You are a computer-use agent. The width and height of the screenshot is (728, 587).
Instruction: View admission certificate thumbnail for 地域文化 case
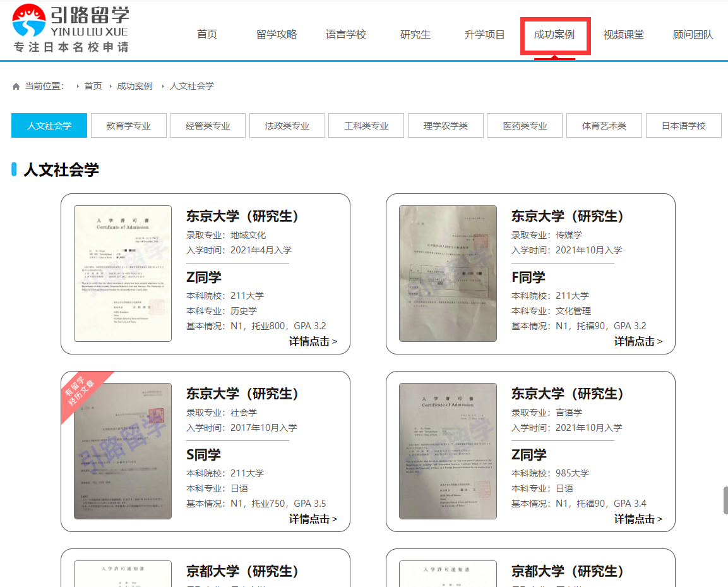tap(122, 274)
